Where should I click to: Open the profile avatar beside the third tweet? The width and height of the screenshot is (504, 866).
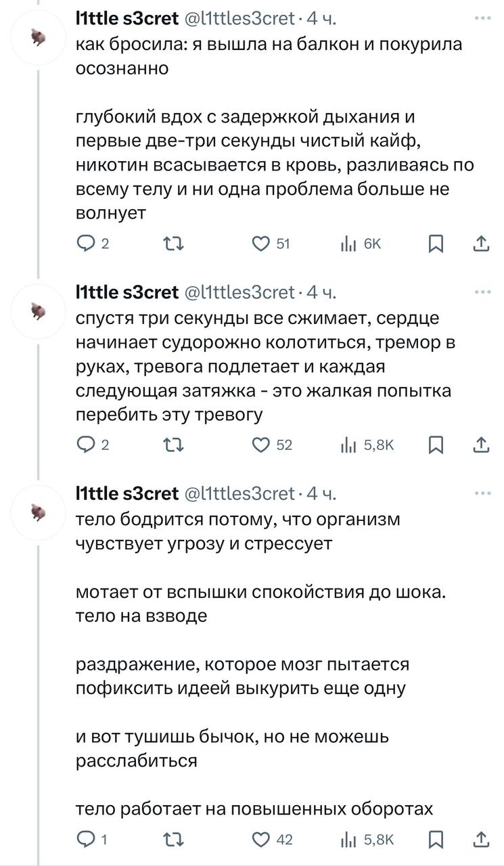coord(39,512)
